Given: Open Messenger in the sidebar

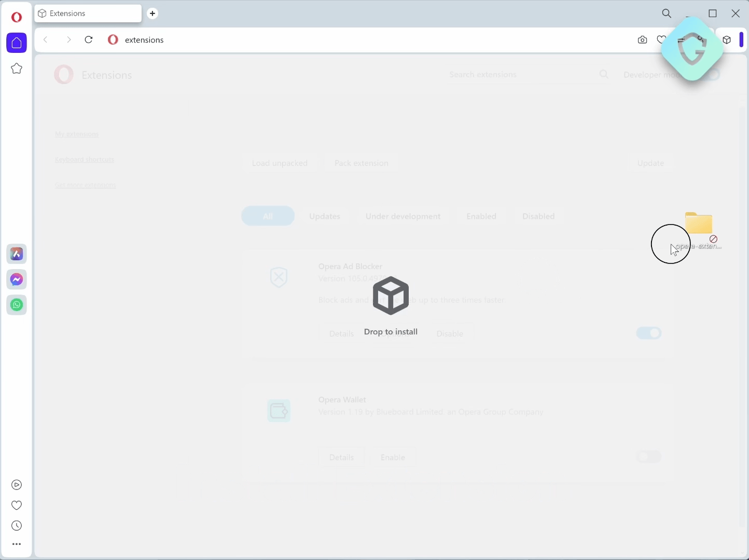Looking at the screenshot, I should (17, 280).
